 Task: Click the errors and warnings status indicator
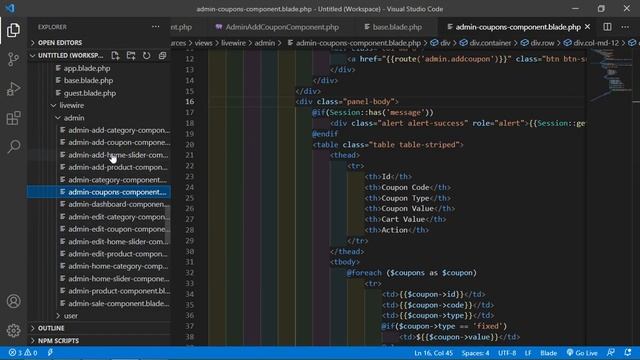coord(23,353)
